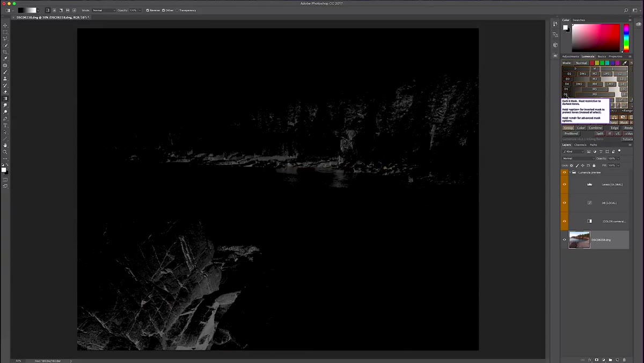Switch to the Properties tab
The height and width of the screenshot is (363, 644).
[616, 56]
